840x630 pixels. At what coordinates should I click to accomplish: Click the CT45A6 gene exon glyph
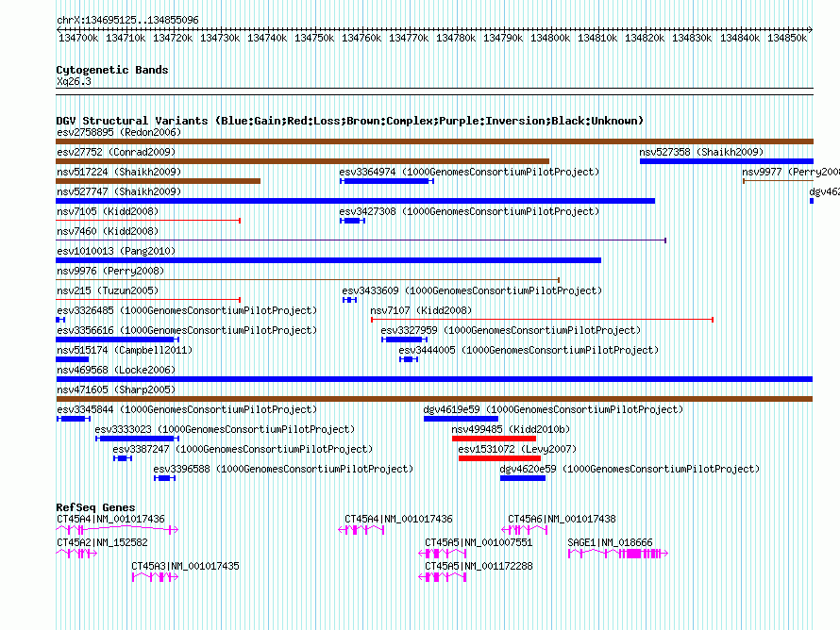pos(525,530)
